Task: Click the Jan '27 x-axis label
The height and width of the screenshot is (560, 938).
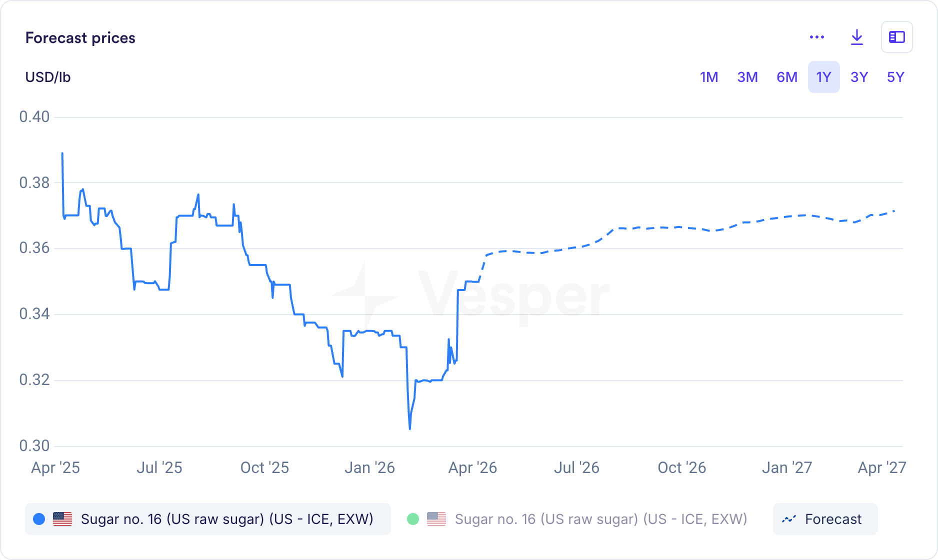Action: [787, 467]
